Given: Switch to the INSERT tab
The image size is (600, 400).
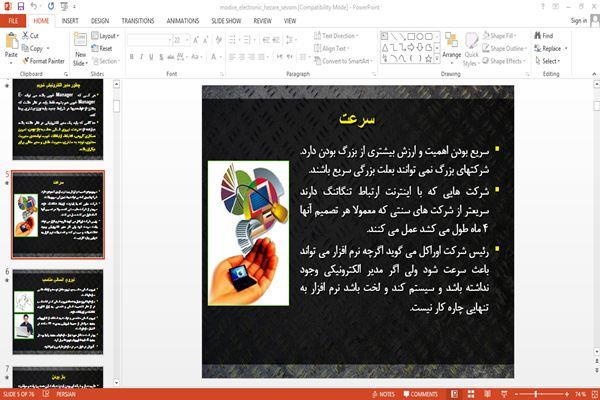Looking at the screenshot, I should 70,21.
